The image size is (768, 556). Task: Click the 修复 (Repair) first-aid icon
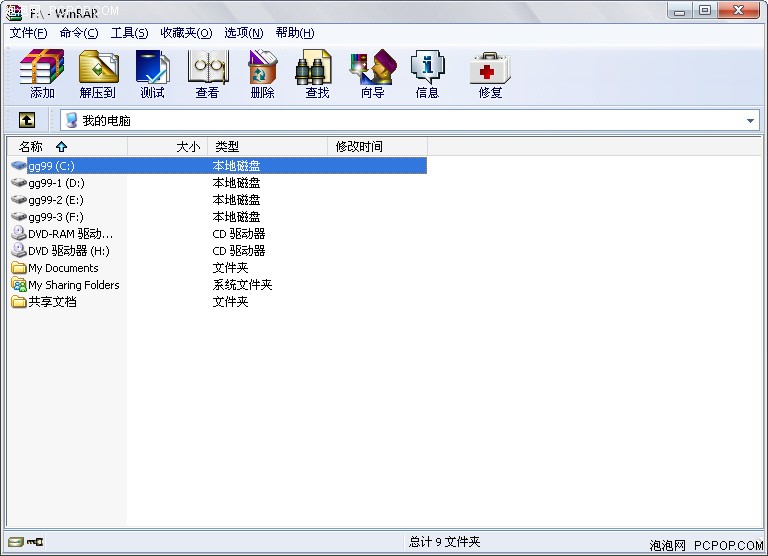click(x=490, y=68)
